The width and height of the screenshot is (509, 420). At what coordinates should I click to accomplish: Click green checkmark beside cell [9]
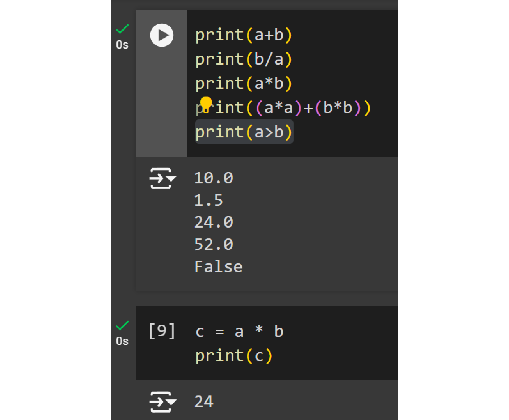tap(122, 326)
